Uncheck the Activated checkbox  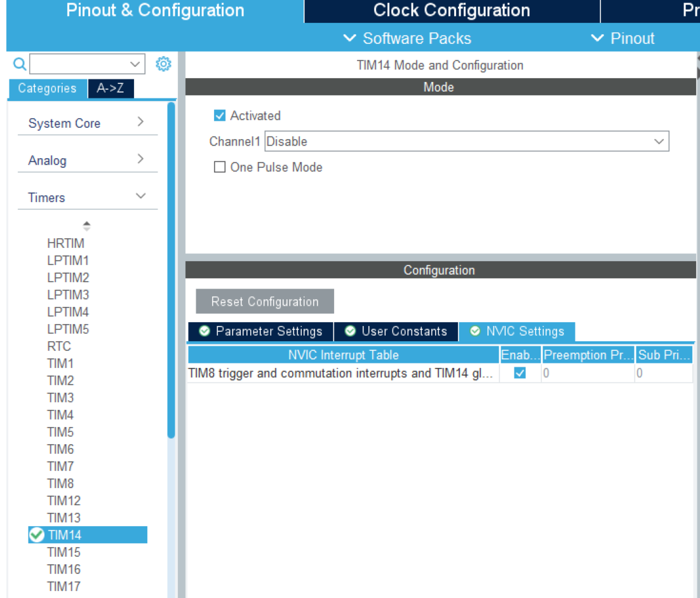[220, 116]
